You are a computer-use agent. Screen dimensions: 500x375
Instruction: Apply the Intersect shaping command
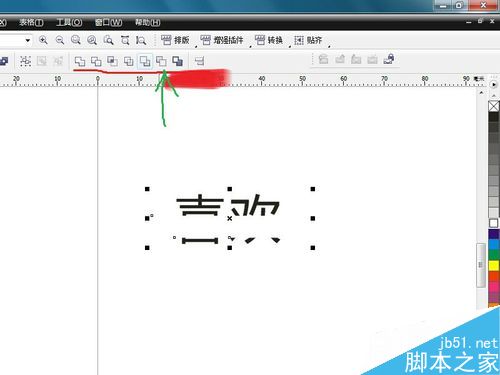[x=112, y=61]
